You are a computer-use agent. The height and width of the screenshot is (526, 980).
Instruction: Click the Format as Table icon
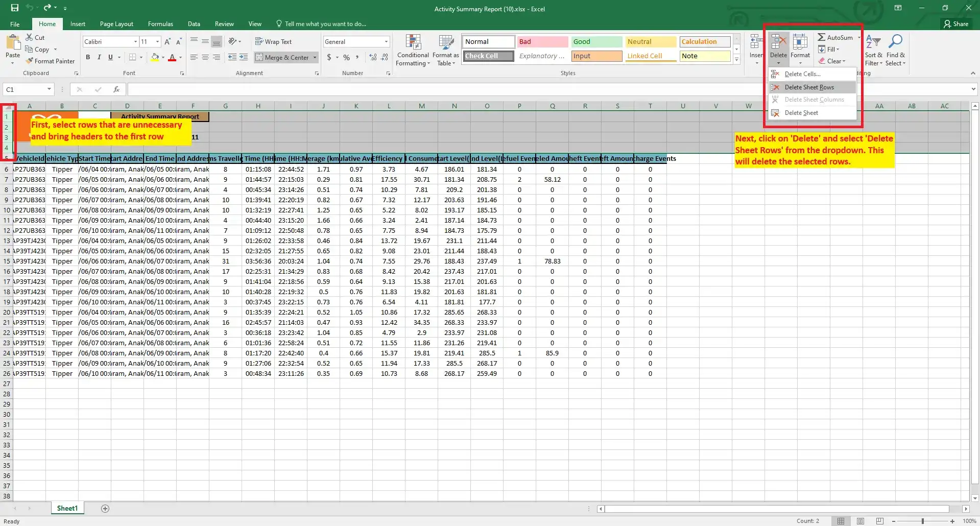445,50
